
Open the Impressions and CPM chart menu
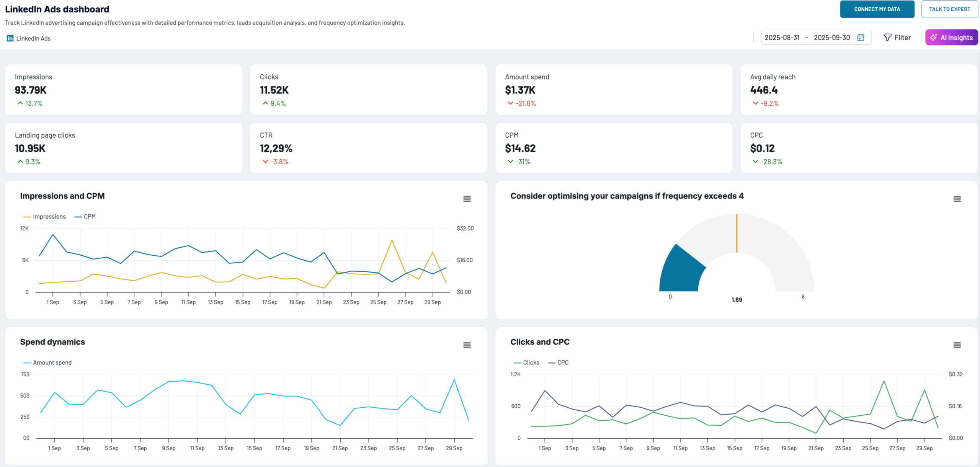(x=467, y=199)
